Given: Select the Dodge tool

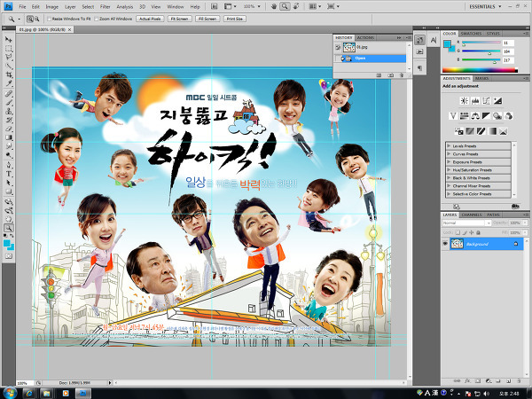Looking at the screenshot, I should click(x=9, y=155).
